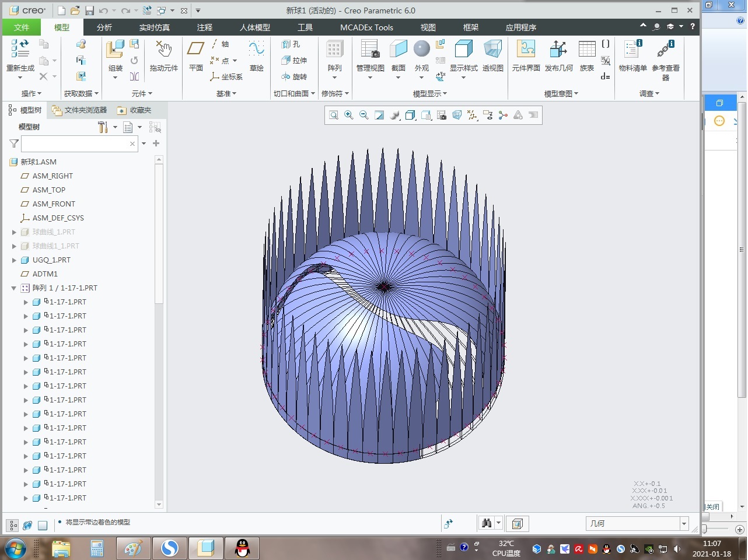Open Calculator from the taskbar
Screen dimensions: 748x560
[97, 549]
